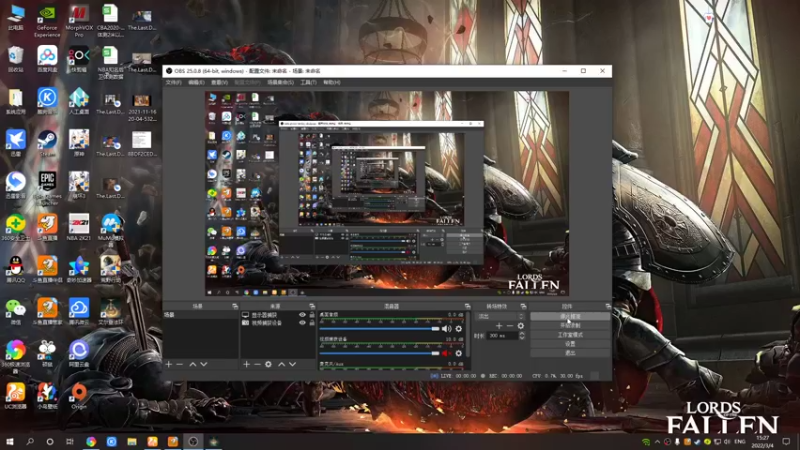800x450 pixels.
Task: Enable Studio Mode button
Action: (570, 335)
